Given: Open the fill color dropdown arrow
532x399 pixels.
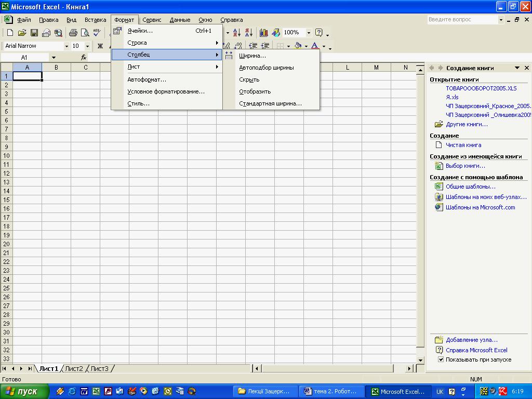Looking at the screenshot, I should click(x=306, y=46).
